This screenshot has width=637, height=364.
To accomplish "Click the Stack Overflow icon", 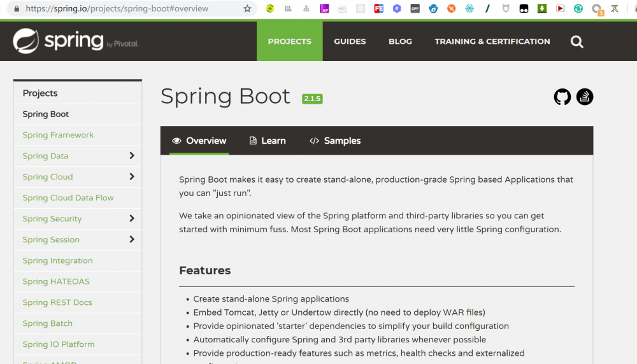I will [x=585, y=97].
